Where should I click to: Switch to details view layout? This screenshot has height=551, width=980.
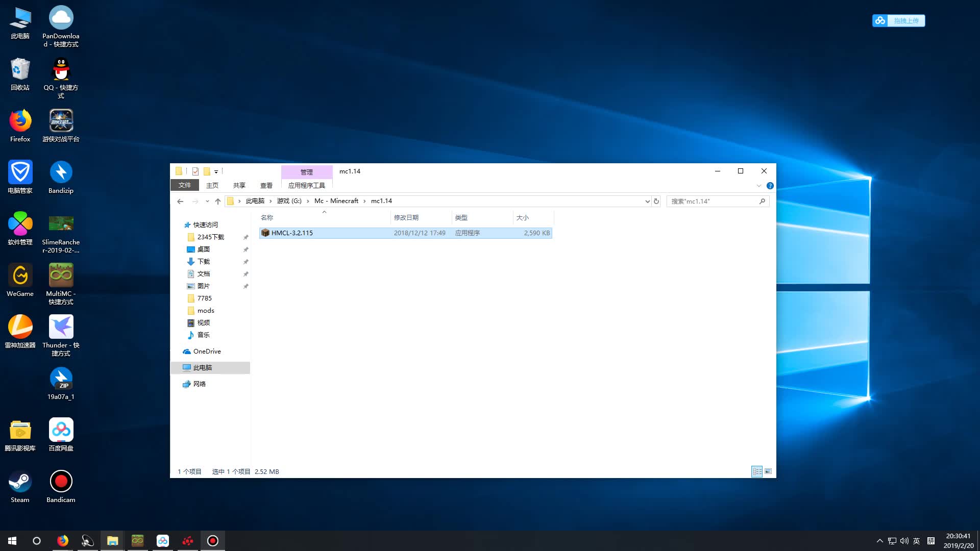(x=757, y=471)
